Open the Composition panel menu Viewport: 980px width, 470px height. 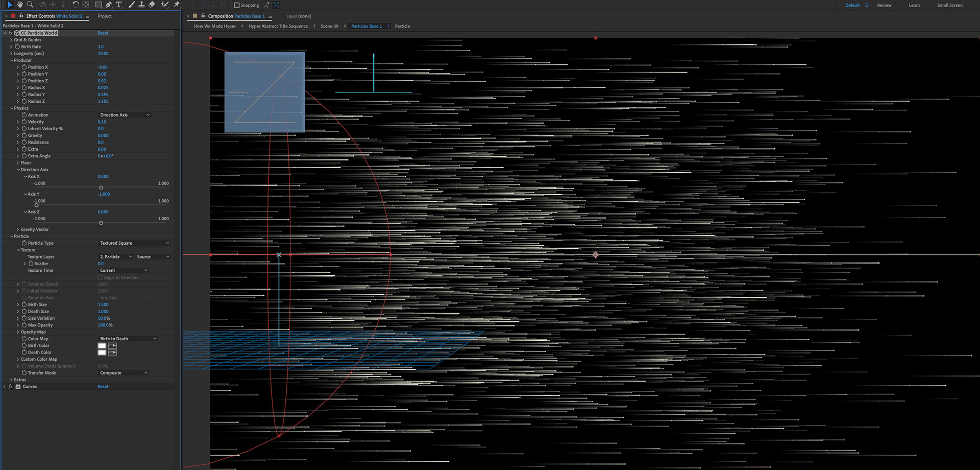coord(270,16)
